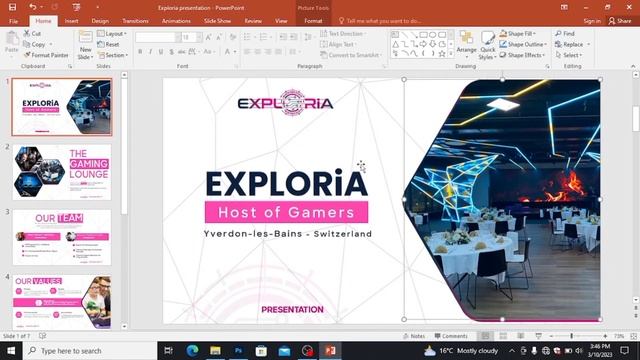Find text in the presentation
This screenshot has height=360, width=640.
tap(565, 33)
